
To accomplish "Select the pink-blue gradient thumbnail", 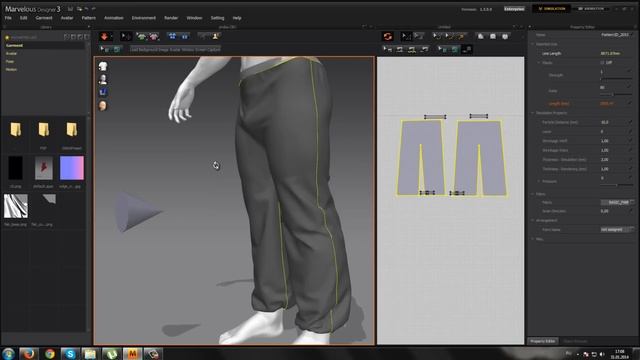I will point(72,168).
